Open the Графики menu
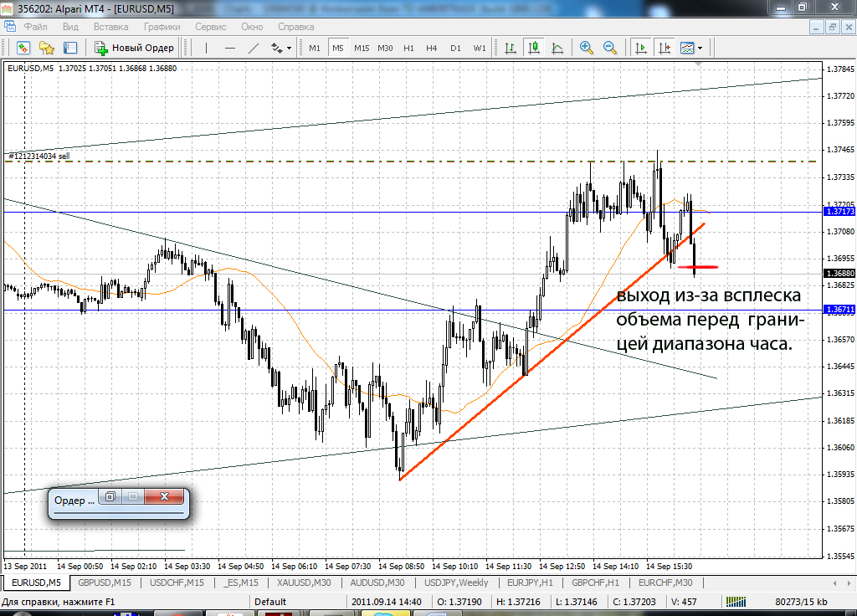 [x=162, y=27]
